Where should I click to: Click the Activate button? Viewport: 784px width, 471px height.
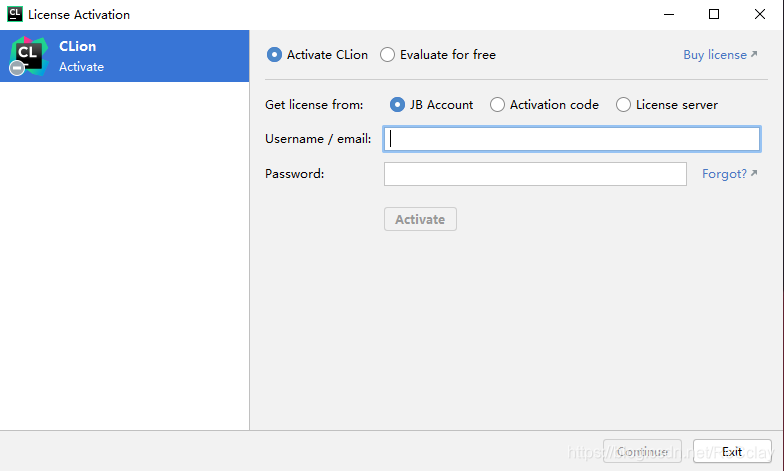[x=420, y=219]
